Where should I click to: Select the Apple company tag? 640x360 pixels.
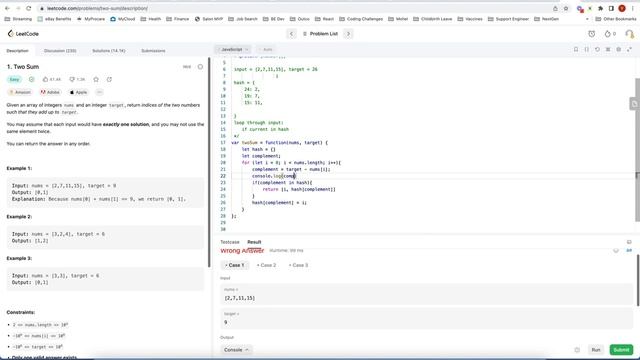[x=78, y=92]
